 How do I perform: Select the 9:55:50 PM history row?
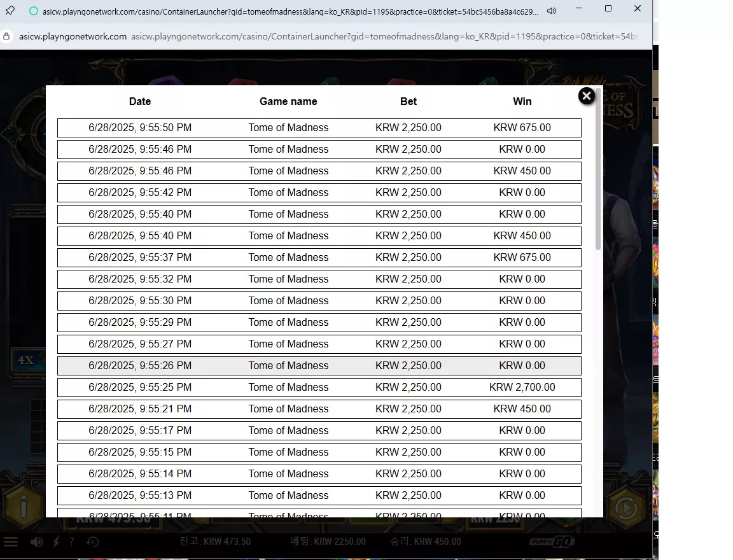[319, 128]
